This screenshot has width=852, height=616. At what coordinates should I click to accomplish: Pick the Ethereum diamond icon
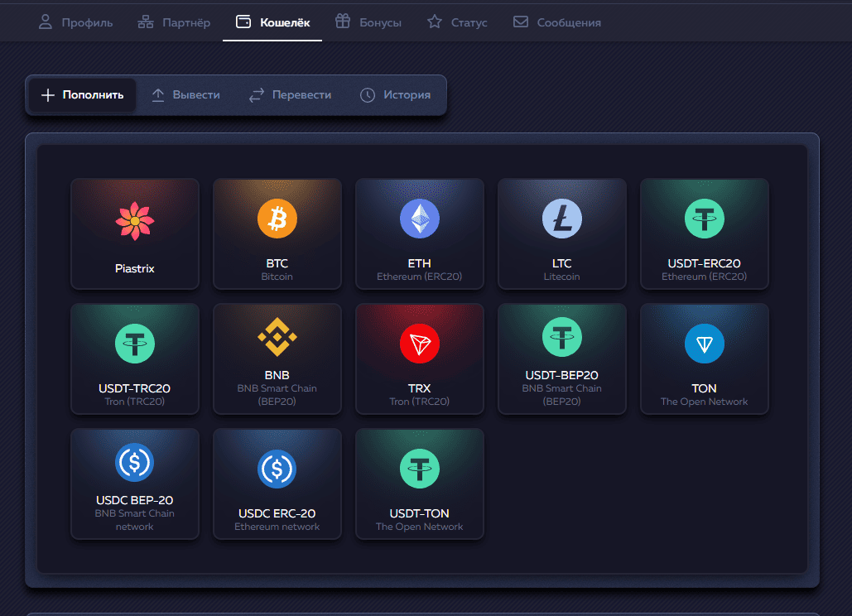(420, 219)
